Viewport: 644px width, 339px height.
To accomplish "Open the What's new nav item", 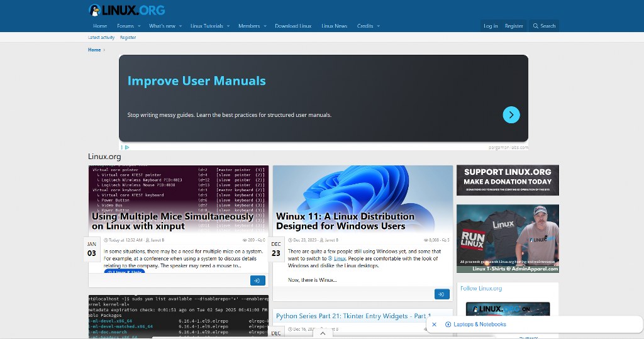I will point(162,26).
